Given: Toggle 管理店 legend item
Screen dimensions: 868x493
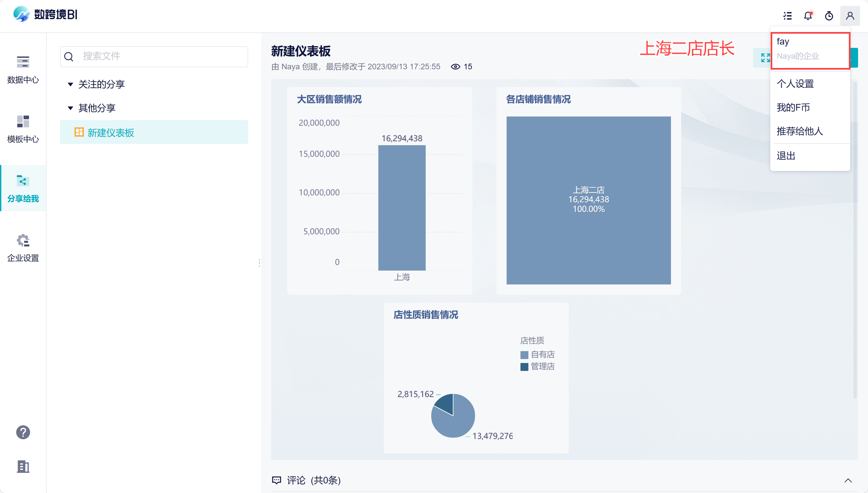Looking at the screenshot, I should (538, 366).
